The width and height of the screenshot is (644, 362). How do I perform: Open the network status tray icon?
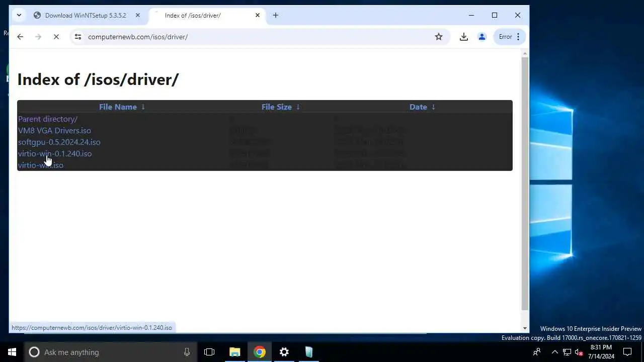pos(567,352)
